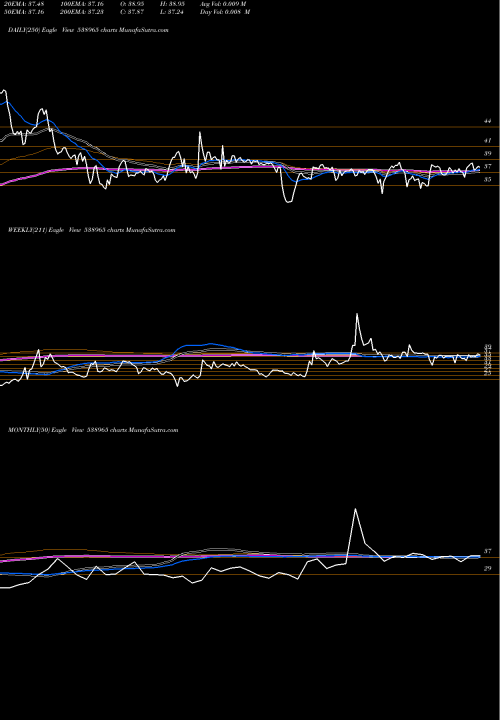Select the open price 'O:' value
500x720 pixels.
coord(132,4)
